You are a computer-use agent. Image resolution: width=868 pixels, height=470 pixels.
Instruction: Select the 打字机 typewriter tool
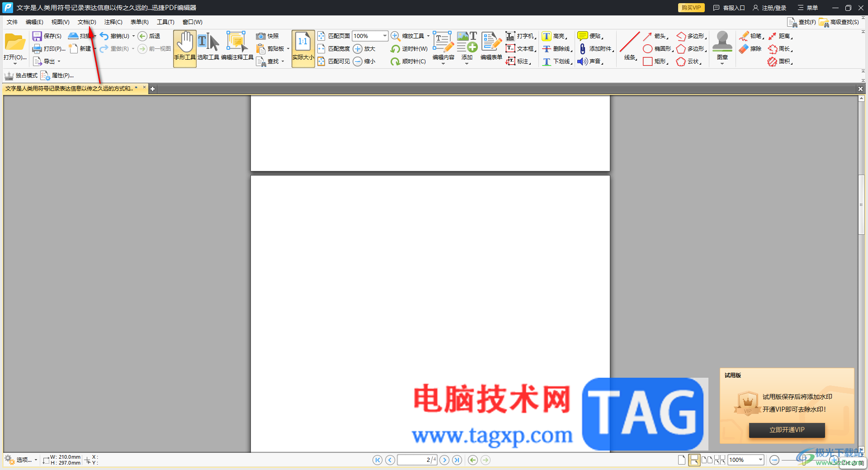520,36
